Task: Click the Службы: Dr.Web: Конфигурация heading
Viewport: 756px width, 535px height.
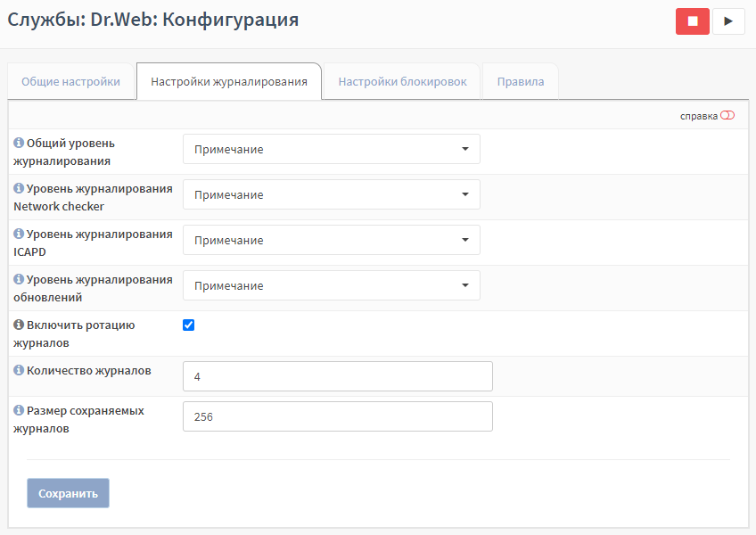Action: click(x=153, y=20)
